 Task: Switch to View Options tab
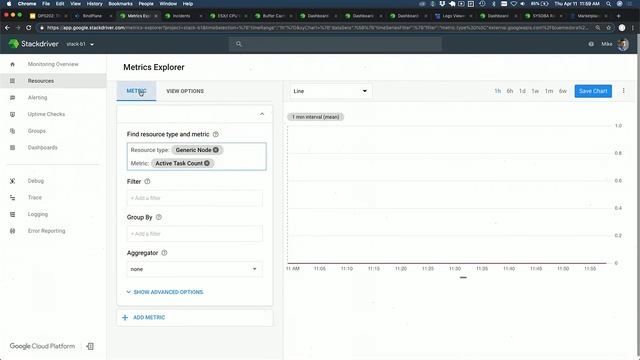click(185, 91)
